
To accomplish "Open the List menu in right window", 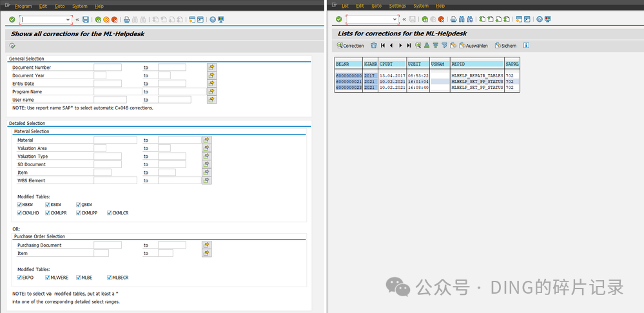I will click(345, 6).
